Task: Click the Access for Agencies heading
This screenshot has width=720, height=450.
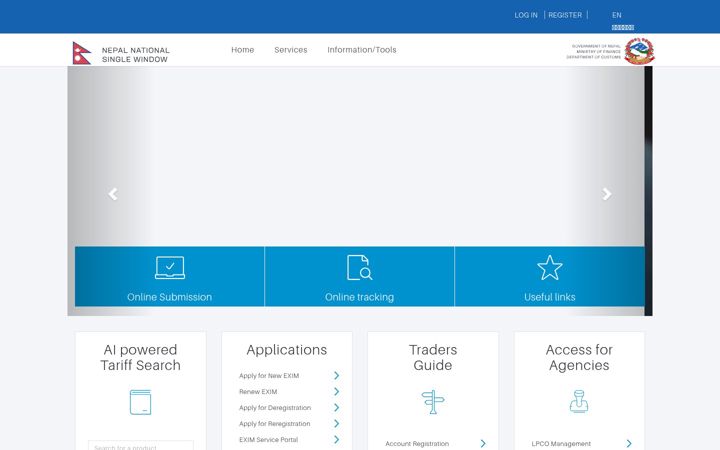Action: [x=579, y=357]
